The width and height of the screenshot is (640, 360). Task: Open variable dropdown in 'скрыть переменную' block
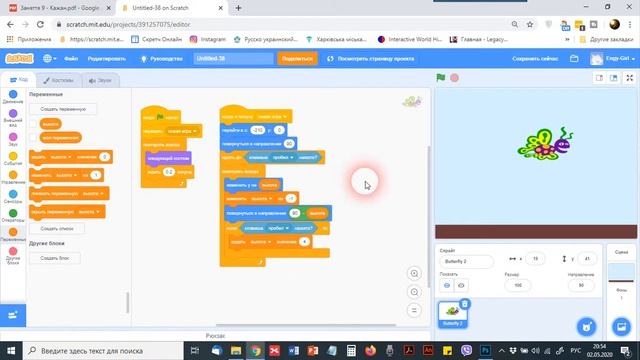pyautogui.click(x=89, y=212)
